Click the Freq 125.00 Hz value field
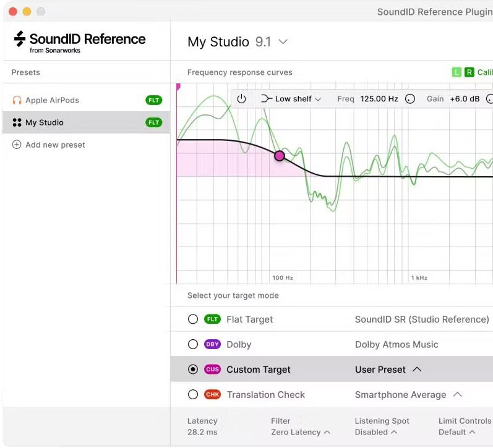The height and width of the screenshot is (448, 493). (379, 99)
